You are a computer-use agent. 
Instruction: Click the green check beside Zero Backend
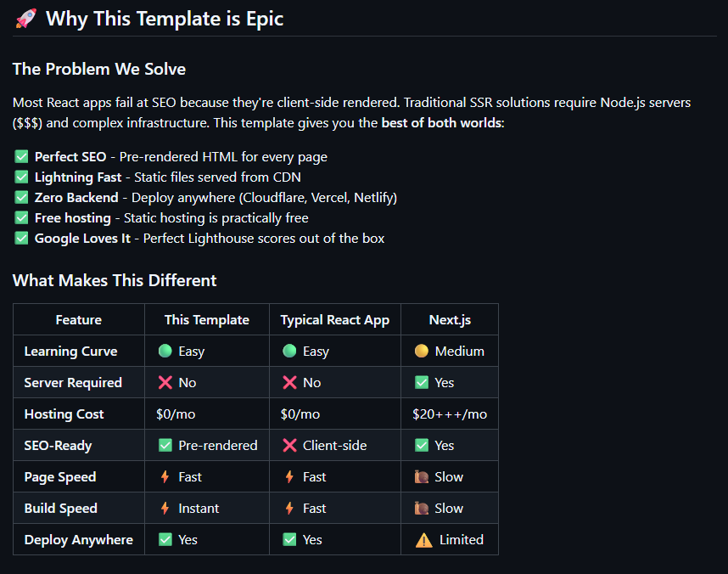[x=21, y=198]
